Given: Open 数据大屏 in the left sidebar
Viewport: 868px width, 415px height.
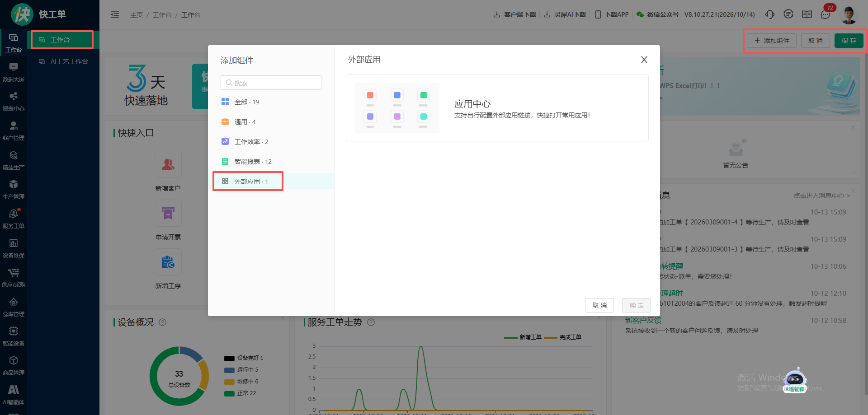Looking at the screenshot, I should (14, 73).
